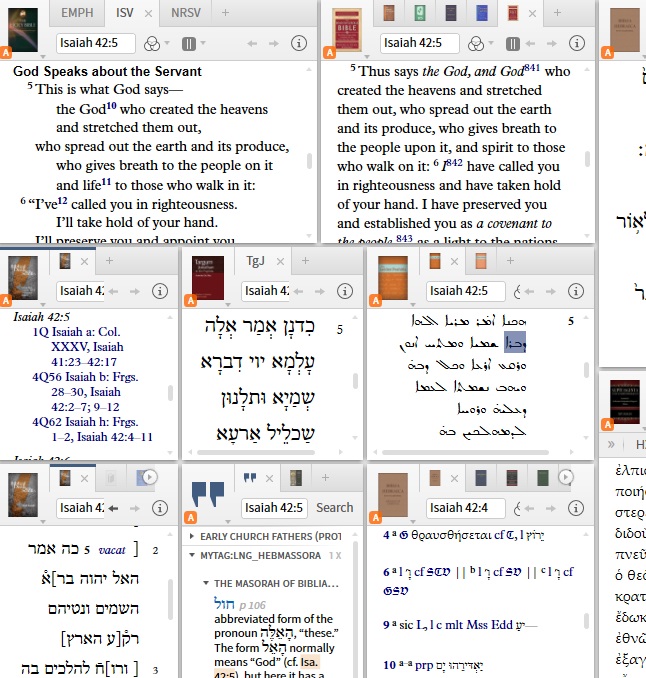Click parallel columns icon in ISV pane
Image resolution: width=646 pixels, height=678 pixels.
(189, 43)
